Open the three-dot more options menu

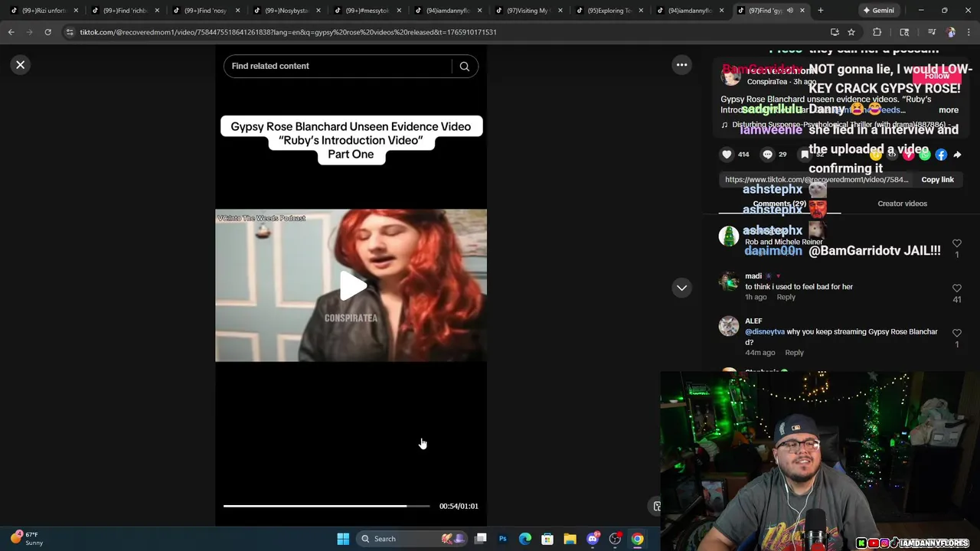681,65
